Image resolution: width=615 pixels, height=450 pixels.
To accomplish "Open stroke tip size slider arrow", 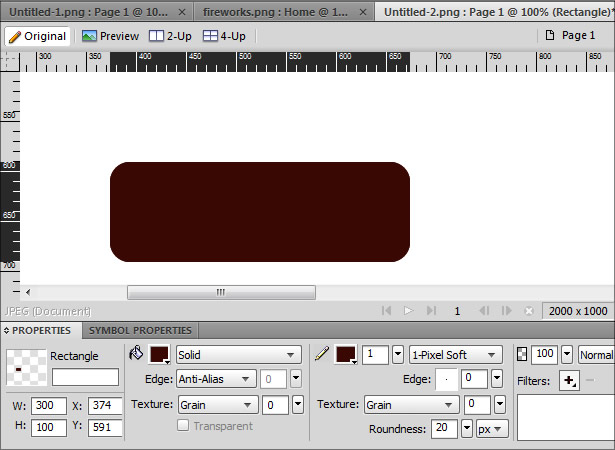I will pos(398,354).
